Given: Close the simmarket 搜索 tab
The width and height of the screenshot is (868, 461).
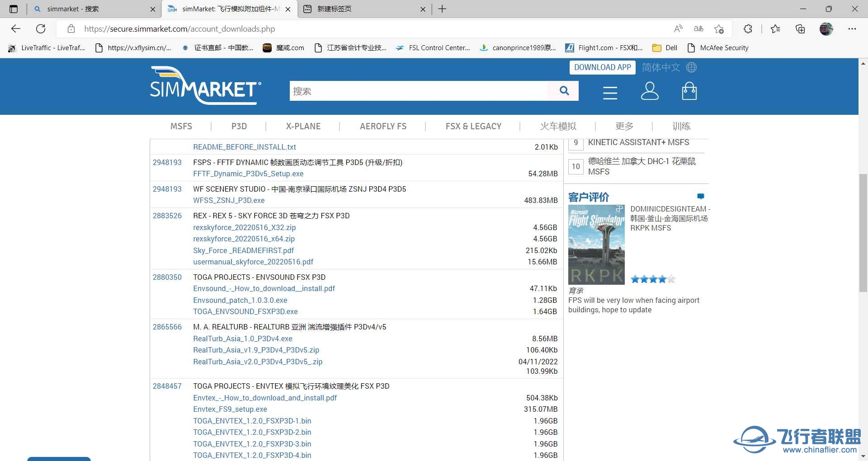Looking at the screenshot, I should pyautogui.click(x=153, y=9).
